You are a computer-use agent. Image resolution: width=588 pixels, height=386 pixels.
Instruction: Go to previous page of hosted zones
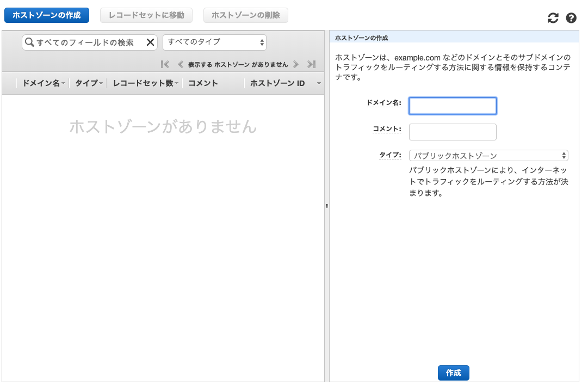pyautogui.click(x=181, y=64)
